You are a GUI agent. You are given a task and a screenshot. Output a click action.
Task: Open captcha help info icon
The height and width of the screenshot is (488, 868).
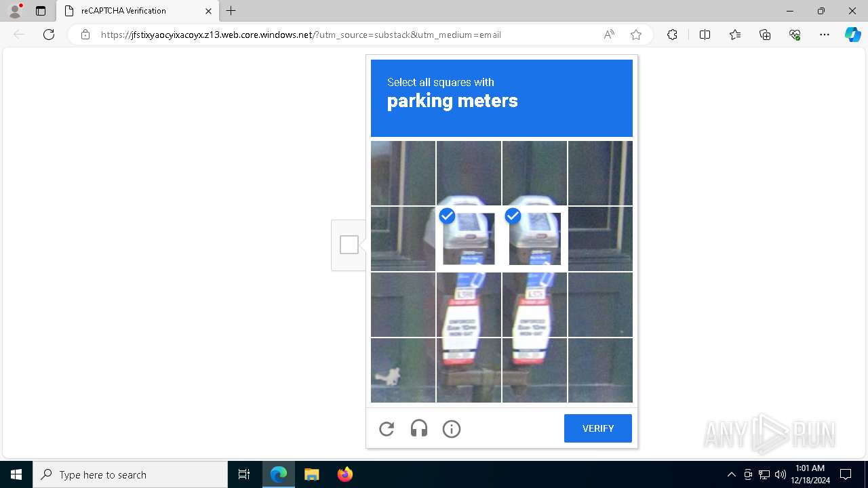(452, 428)
